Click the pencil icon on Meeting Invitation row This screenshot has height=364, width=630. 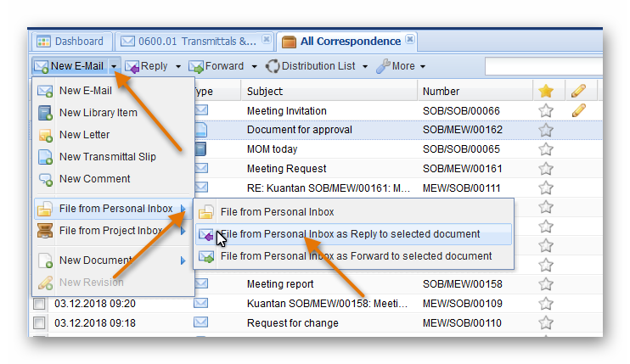click(579, 110)
